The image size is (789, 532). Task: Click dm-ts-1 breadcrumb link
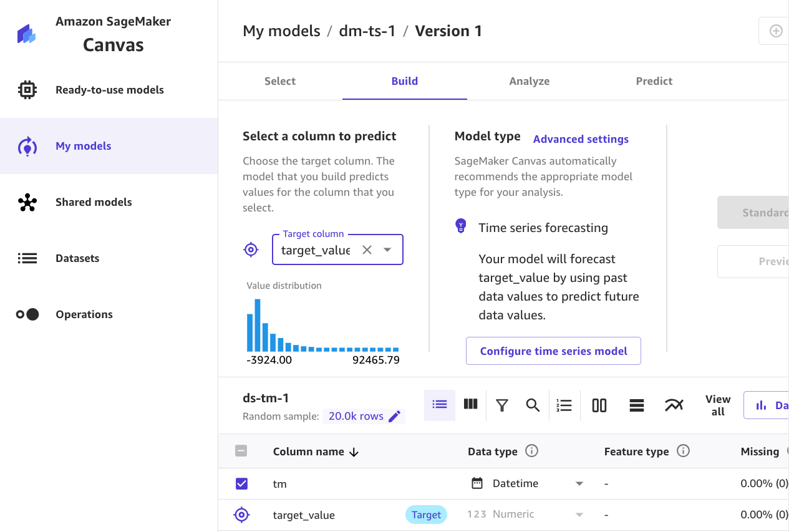367,31
